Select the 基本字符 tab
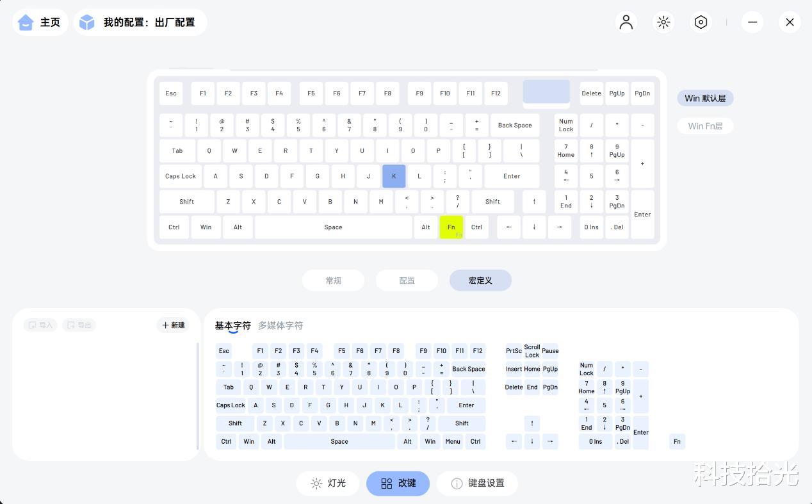 (232, 325)
